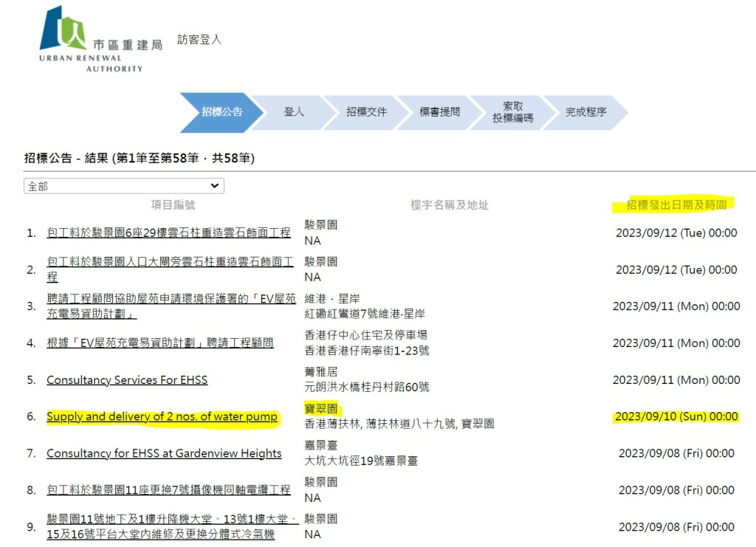Open Consultancy Services For EHSS link

127,380
